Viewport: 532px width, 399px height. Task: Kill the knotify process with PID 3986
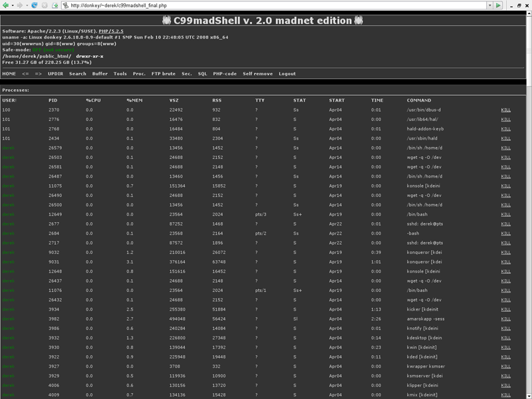506,329
